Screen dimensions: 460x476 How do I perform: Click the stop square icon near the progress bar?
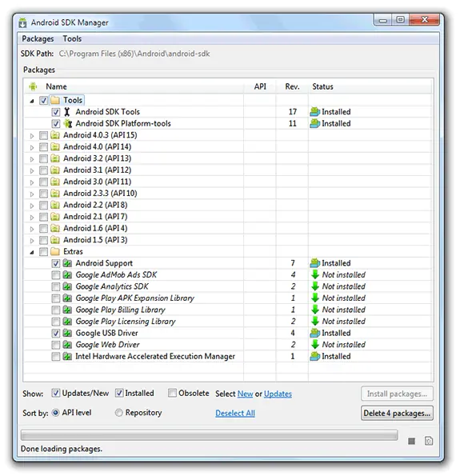pyautogui.click(x=411, y=441)
